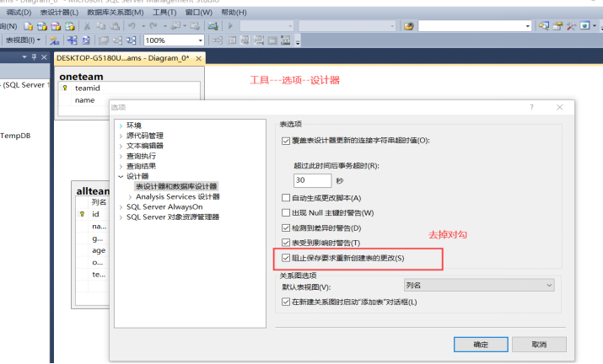
Task: Click the Add Related Tables icon
Action: point(86,40)
